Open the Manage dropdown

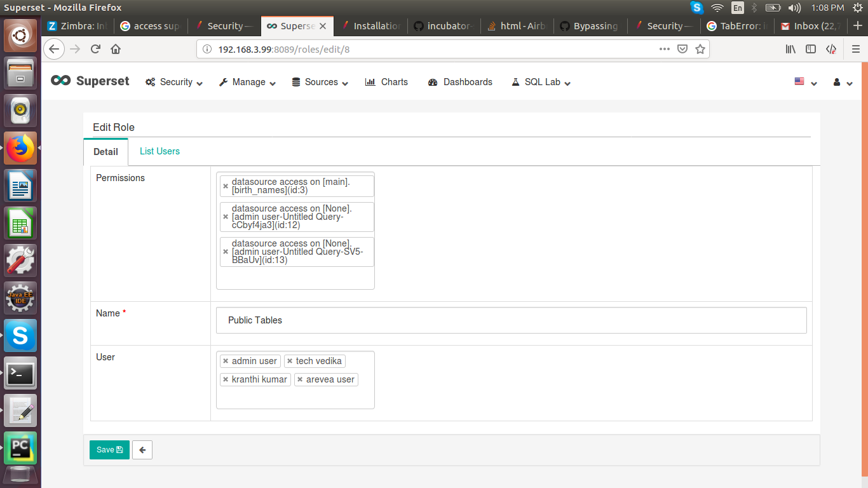coord(247,82)
